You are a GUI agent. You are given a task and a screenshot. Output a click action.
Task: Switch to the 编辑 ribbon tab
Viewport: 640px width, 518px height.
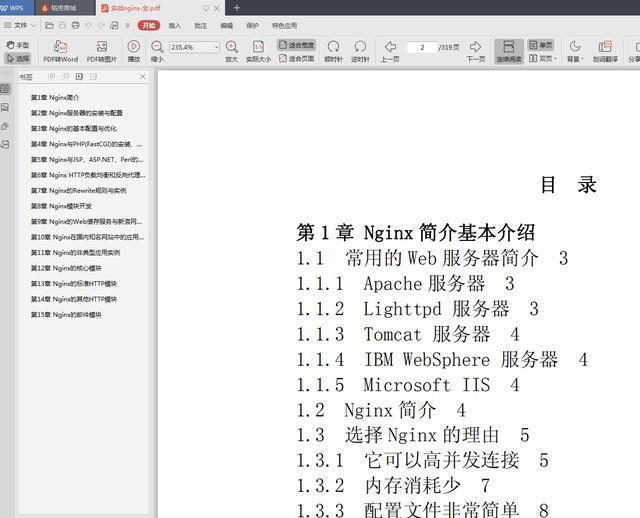227,26
